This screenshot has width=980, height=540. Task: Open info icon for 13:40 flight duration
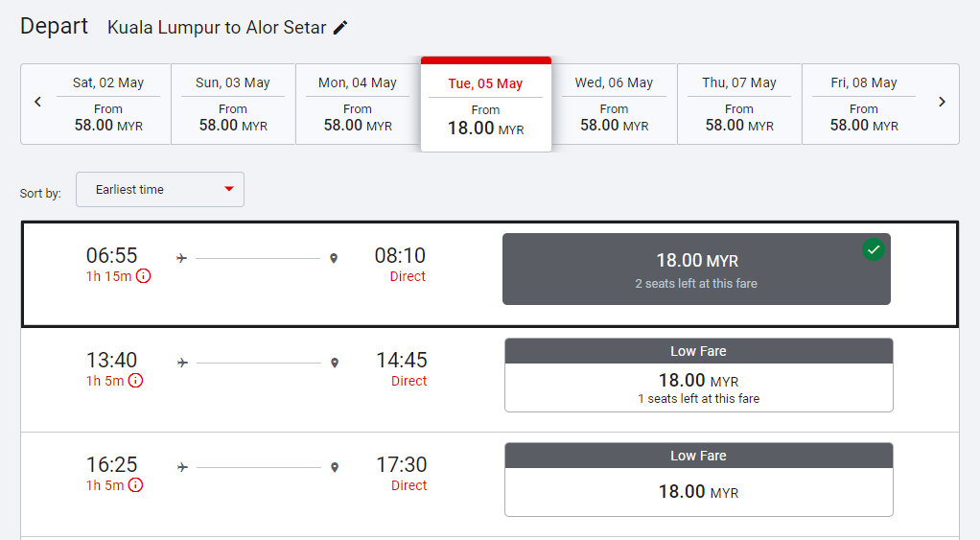(x=136, y=381)
